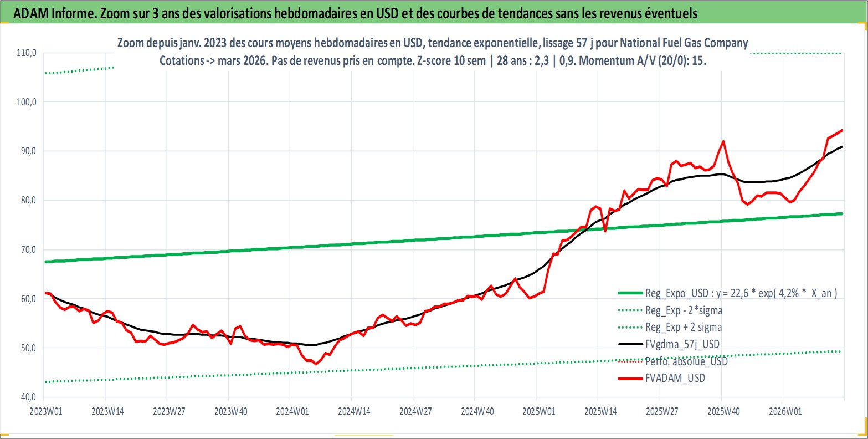Click legend entry "FVgdma_57j_USD"
The width and height of the screenshot is (868, 439).
[x=669, y=344]
